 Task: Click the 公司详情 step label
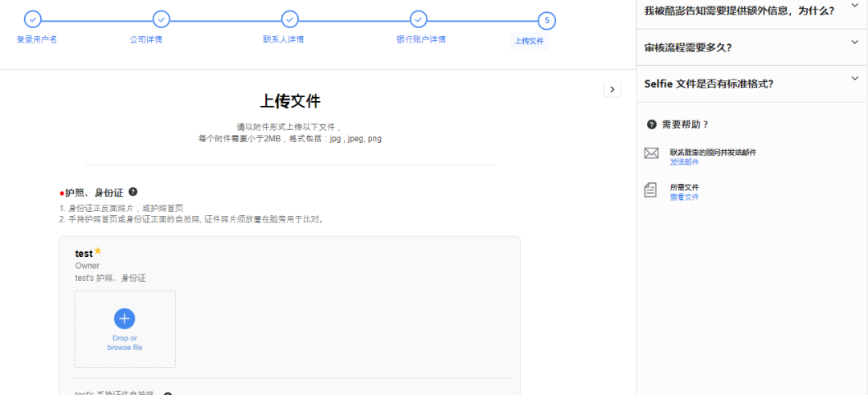coord(145,39)
